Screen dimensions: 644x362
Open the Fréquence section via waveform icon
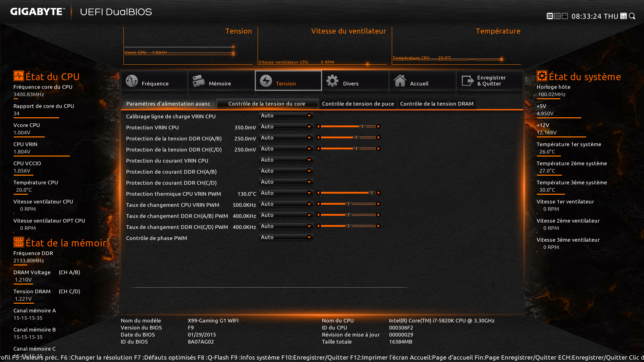132,81
